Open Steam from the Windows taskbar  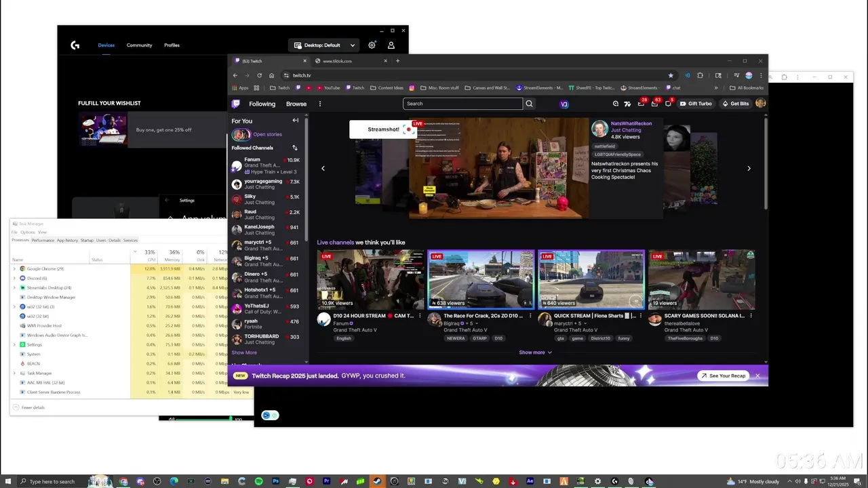[x=377, y=481]
